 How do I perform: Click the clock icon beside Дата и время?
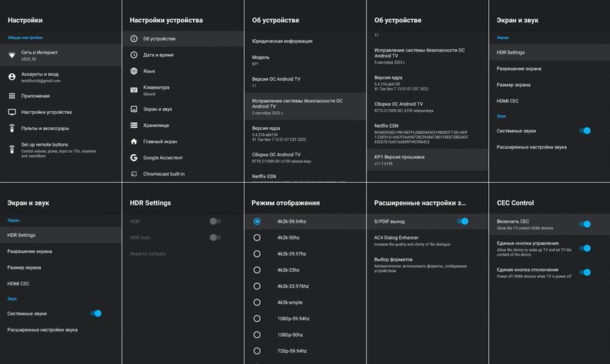click(134, 55)
